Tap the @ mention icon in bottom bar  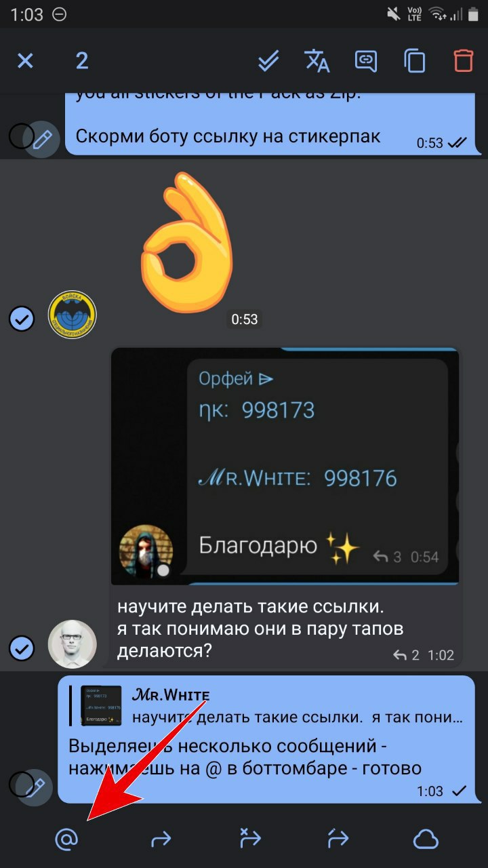[66, 840]
